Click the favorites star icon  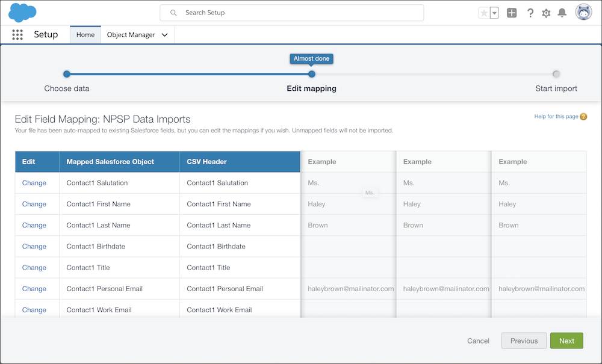[484, 13]
